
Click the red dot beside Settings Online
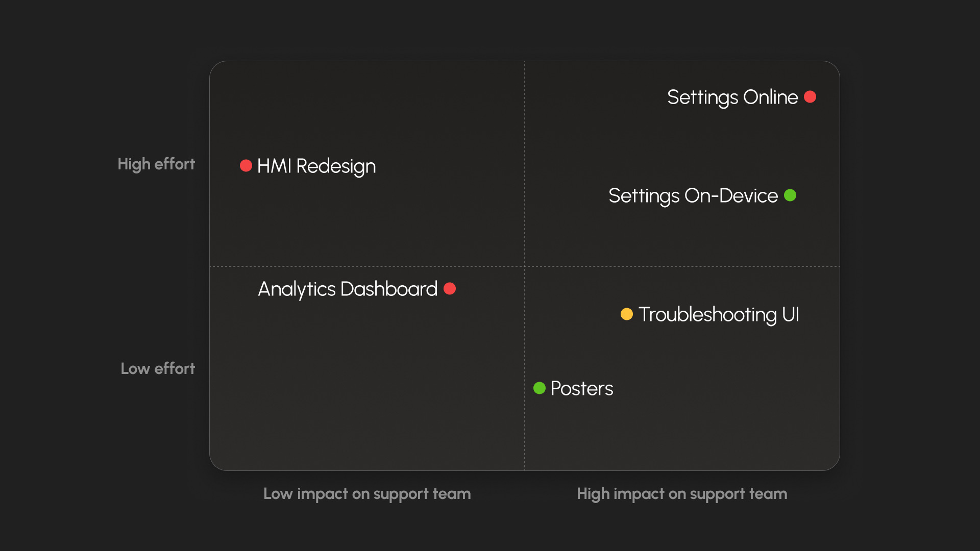point(810,97)
